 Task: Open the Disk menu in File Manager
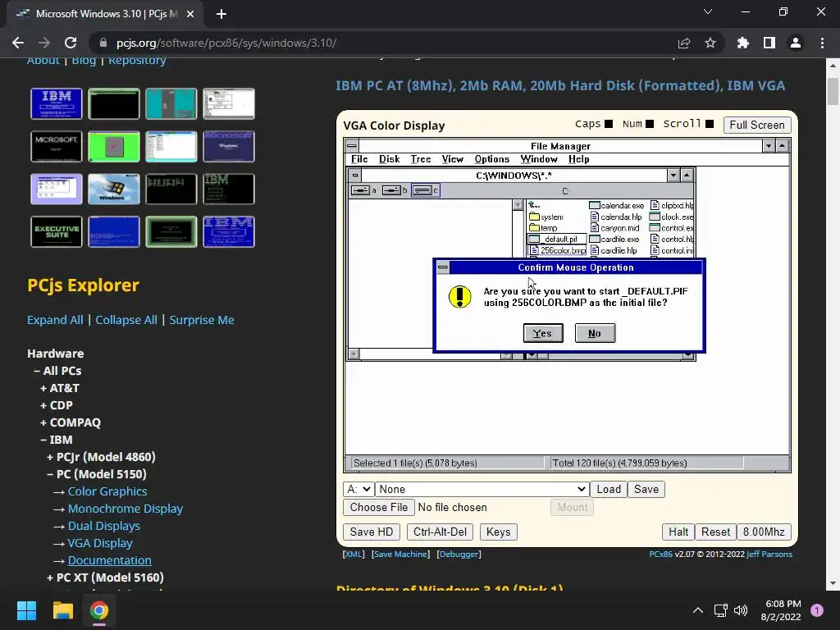pos(390,159)
